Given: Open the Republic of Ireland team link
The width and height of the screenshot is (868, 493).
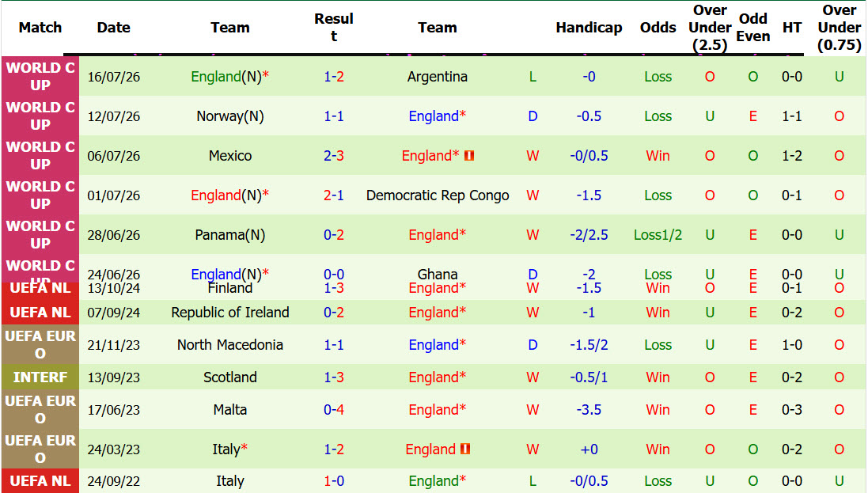Looking at the screenshot, I should coord(230,313).
